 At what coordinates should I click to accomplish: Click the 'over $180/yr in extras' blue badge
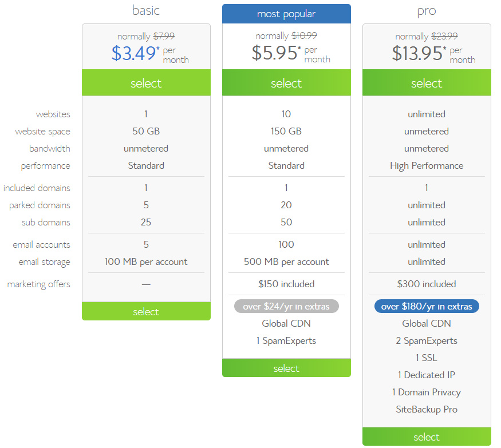pos(427,306)
